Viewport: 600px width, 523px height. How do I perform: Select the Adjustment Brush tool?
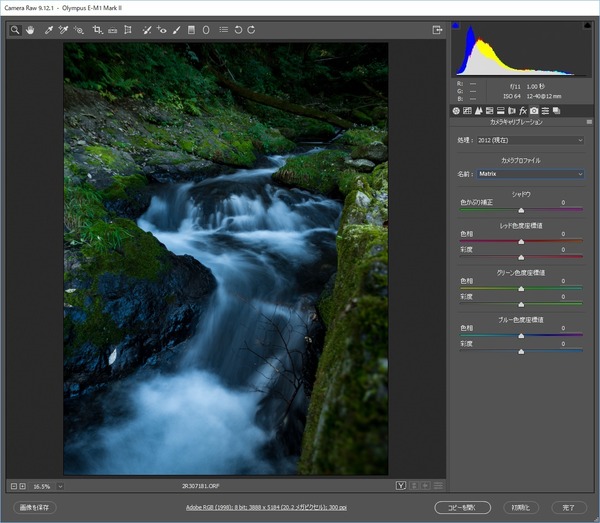[176, 30]
